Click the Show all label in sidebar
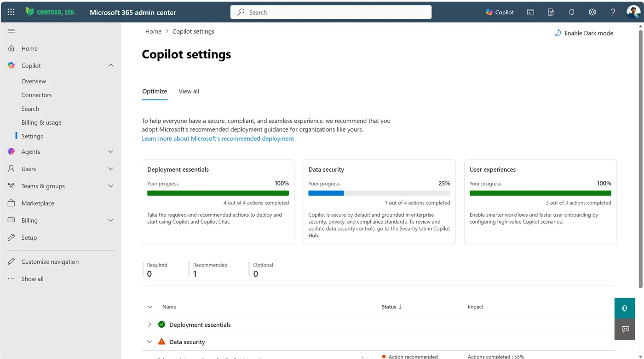This screenshot has height=359, width=644. (32, 279)
